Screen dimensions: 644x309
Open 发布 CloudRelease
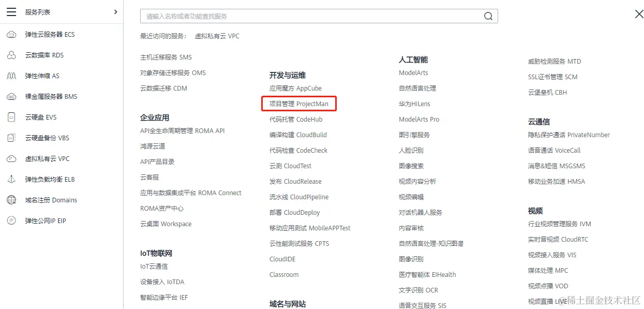pyautogui.click(x=295, y=182)
